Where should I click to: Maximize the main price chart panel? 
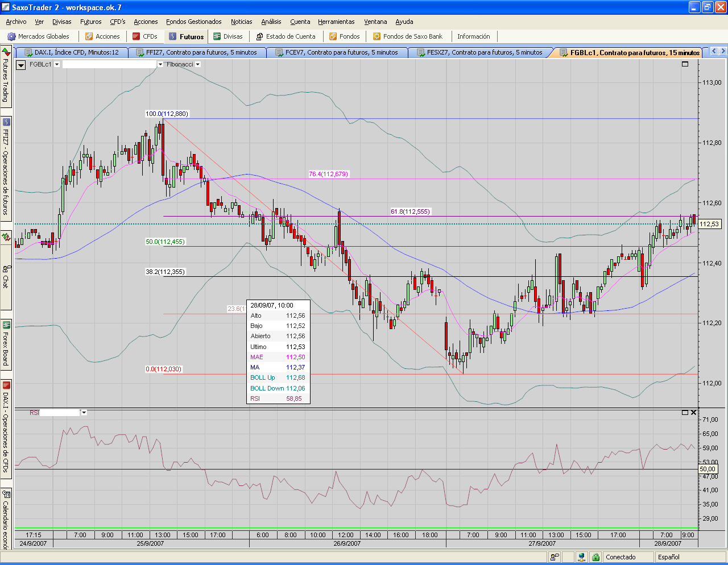click(685, 64)
